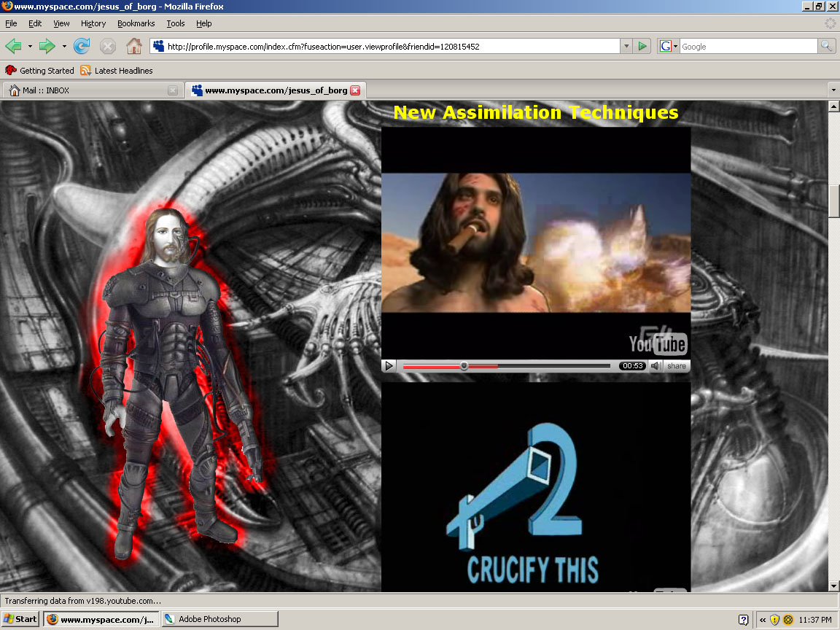The width and height of the screenshot is (840, 630).
Task: Open the list all tabs dropdown
Action: (833, 90)
